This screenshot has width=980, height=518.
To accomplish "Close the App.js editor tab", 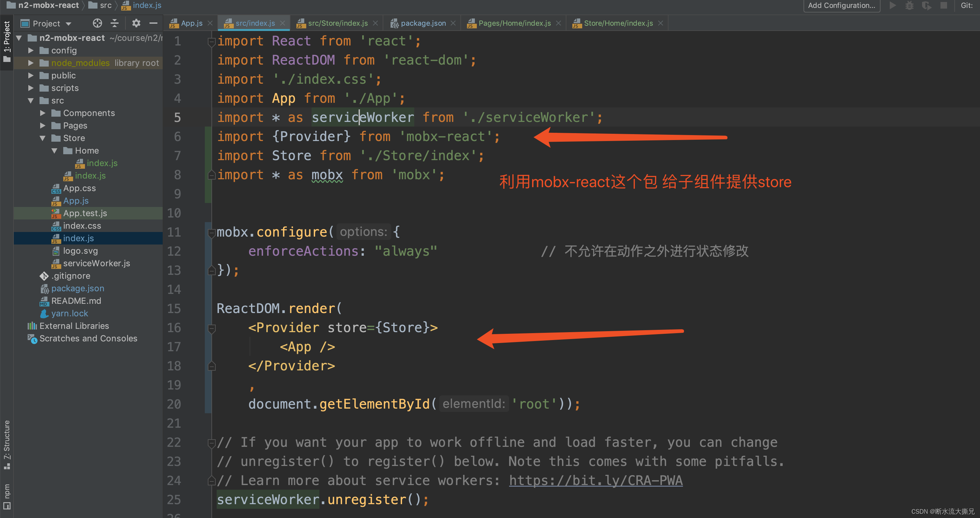I will pos(210,23).
